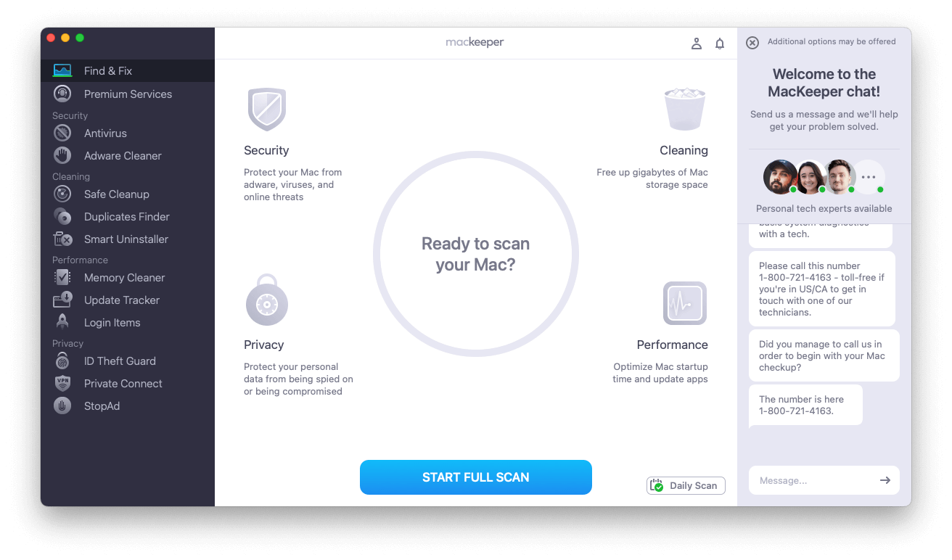Open ID Theft Guard fingerprint icon

pos(62,361)
